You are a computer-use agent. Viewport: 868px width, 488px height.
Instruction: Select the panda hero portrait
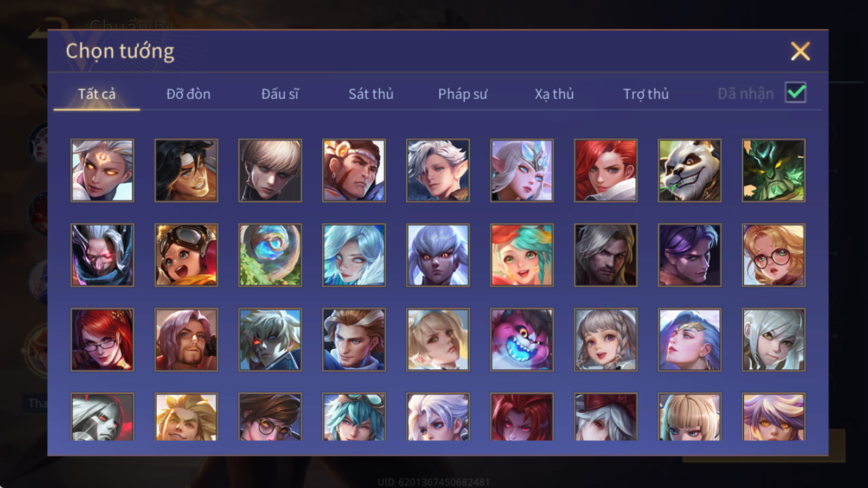tap(690, 170)
